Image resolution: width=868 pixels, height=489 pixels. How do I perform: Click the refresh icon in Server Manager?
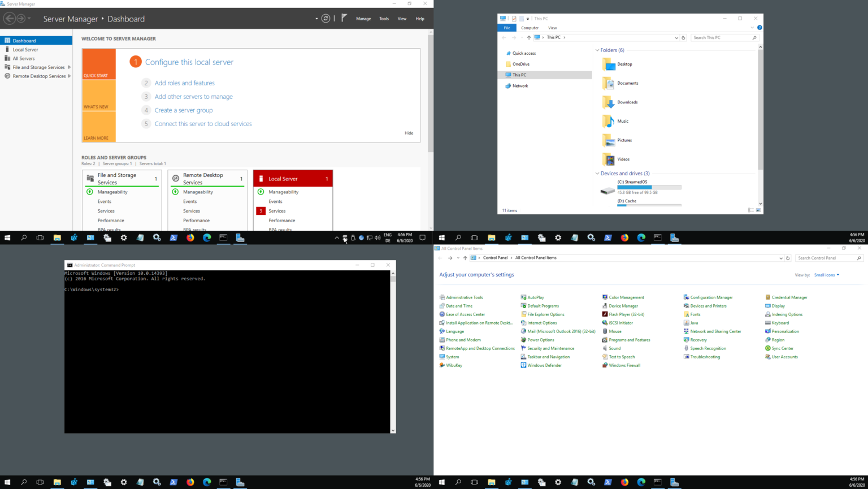coord(326,18)
